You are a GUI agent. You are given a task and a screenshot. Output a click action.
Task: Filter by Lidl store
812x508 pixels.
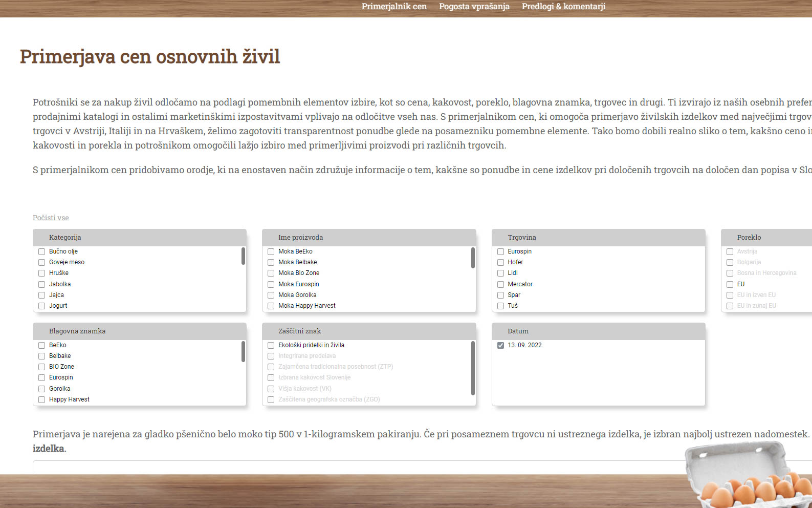(x=501, y=273)
